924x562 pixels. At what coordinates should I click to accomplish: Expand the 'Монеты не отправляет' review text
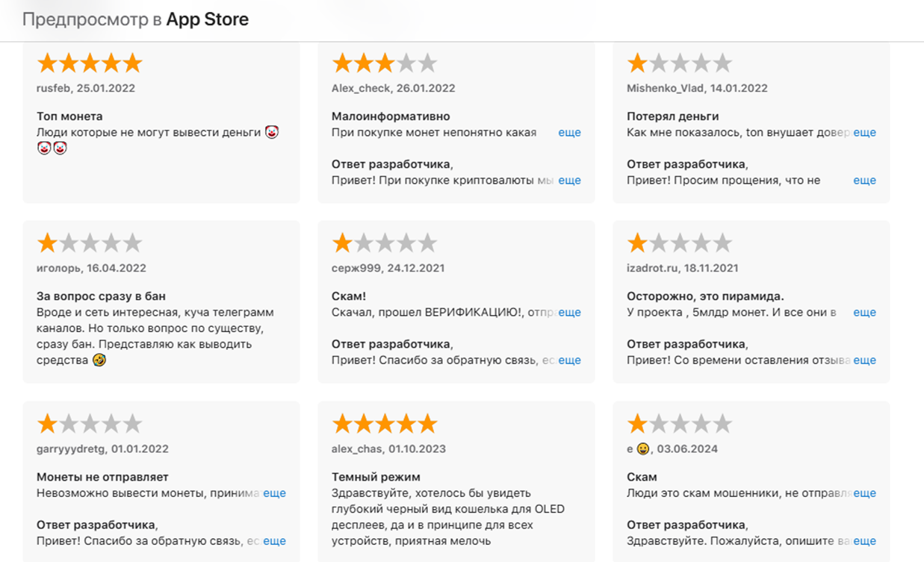click(274, 493)
